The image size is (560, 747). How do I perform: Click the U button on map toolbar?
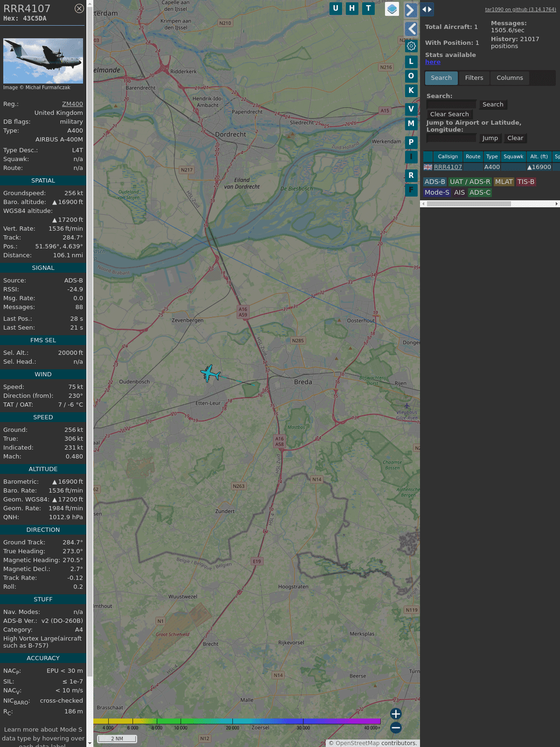pyautogui.click(x=336, y=8)
